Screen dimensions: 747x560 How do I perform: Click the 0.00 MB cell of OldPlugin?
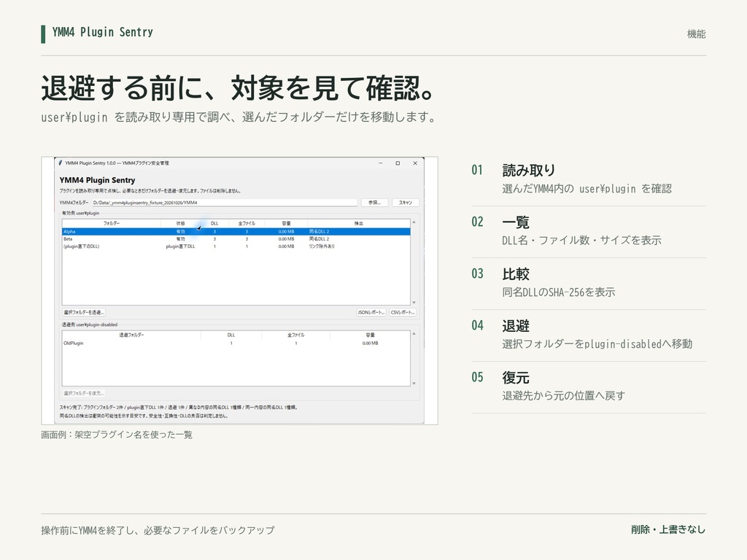[x=370, y=343]
